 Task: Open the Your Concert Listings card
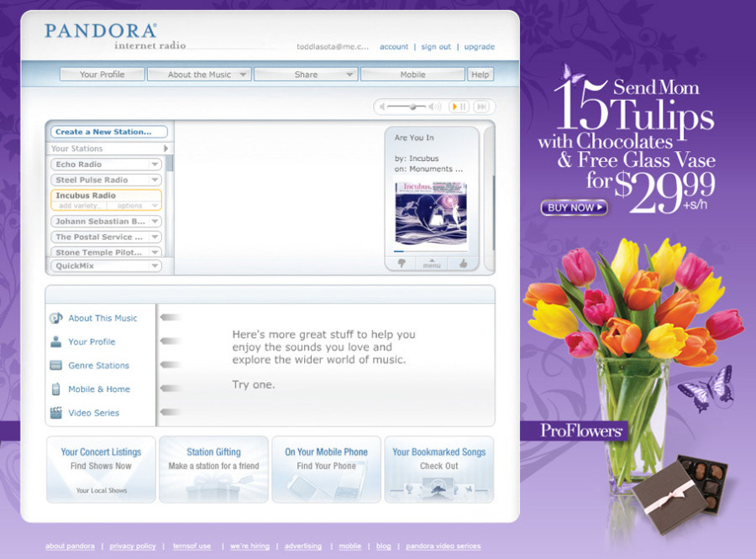click(102, 469)
